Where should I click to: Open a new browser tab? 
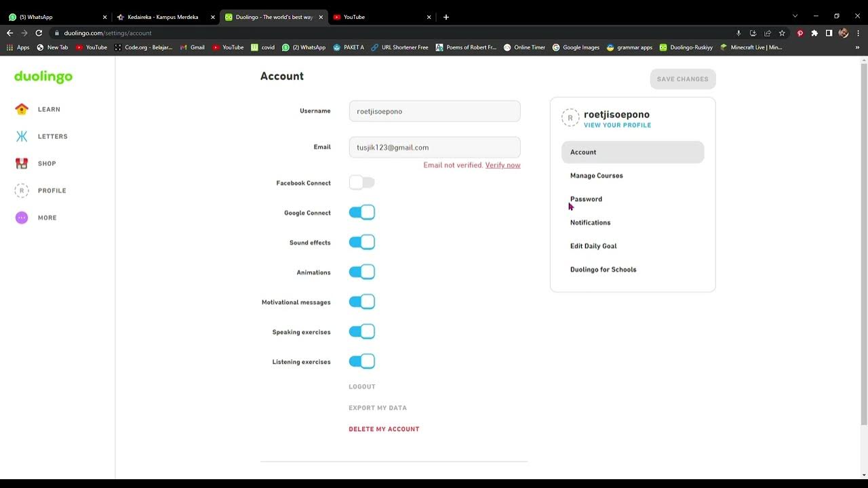(x=446, y=17)
